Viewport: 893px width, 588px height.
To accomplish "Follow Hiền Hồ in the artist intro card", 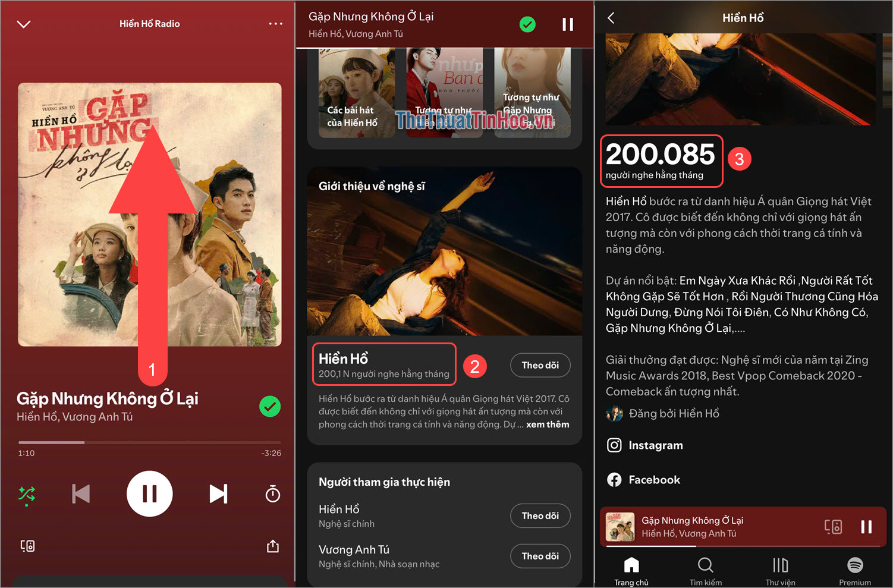I will click(x=540, y=365).
